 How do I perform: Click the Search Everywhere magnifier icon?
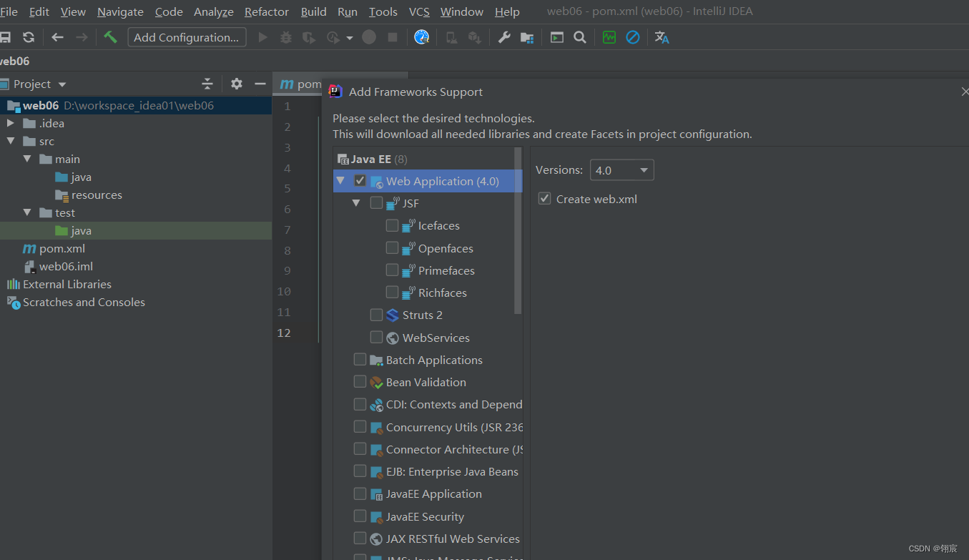click(x=580, y=37)
